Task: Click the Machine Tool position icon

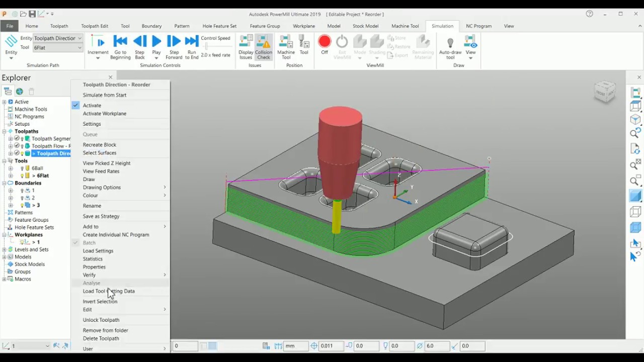Action: tap(286, 47)
